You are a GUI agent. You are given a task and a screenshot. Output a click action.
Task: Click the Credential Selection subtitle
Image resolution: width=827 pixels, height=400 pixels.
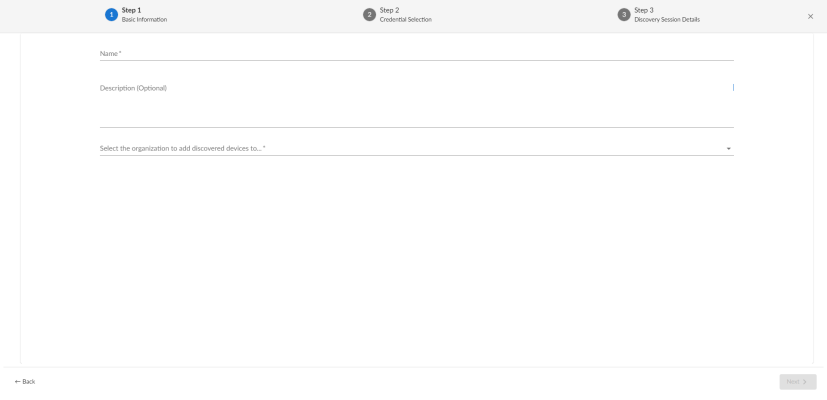point(405,20)
